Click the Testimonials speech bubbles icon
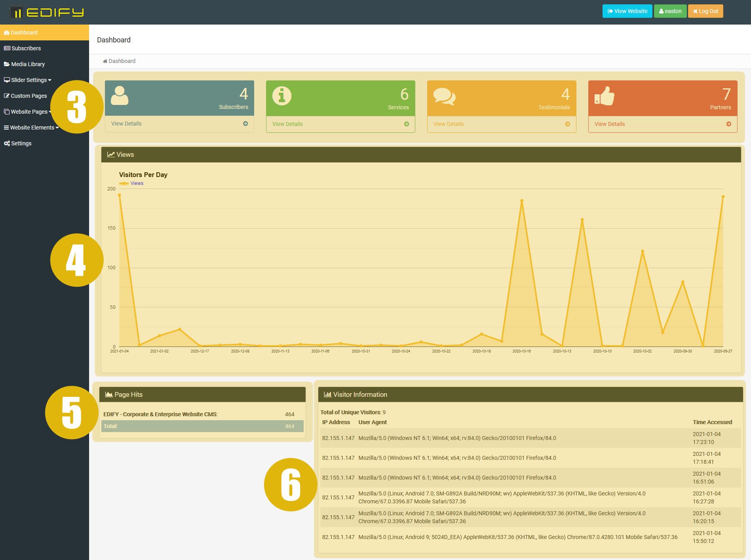Image resolution: width=751 pixels, height=560 pixels. point(444,96)
